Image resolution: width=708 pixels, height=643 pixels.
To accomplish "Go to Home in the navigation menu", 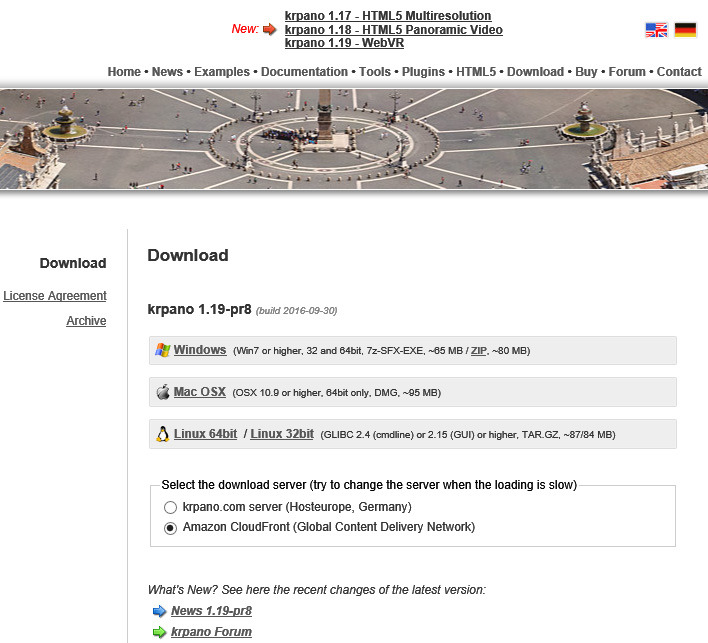I will click(124, 72).
